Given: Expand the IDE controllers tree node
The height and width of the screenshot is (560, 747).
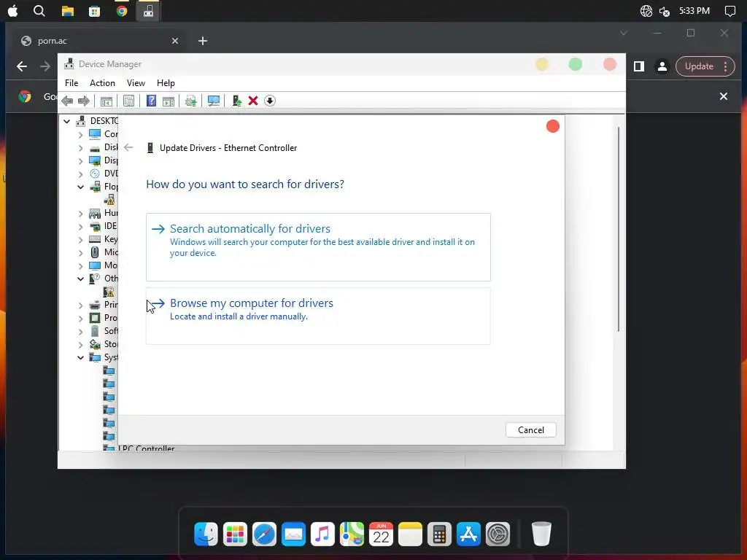Looking at the screenshot, I should (x=80, y=227).
